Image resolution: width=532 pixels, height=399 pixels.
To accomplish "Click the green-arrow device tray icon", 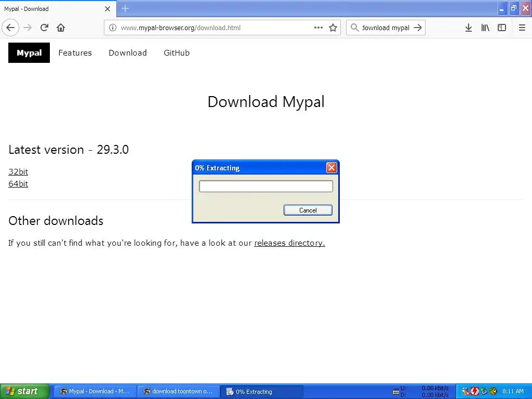I will (484, 391).
